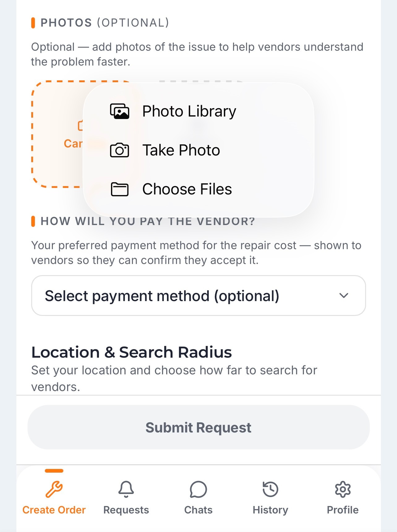Tap the Create Order wrench icon

pyautogui.click(x=54, y=489)
